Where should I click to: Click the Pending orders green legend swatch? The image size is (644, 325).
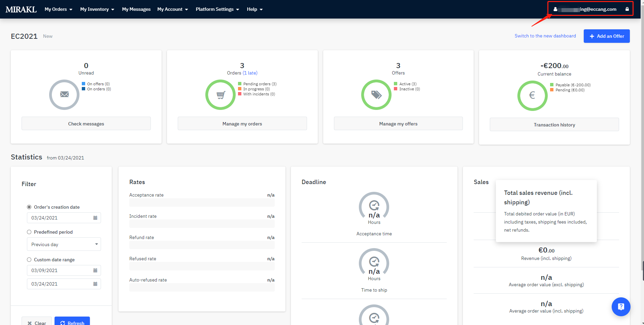pos(240,84)
